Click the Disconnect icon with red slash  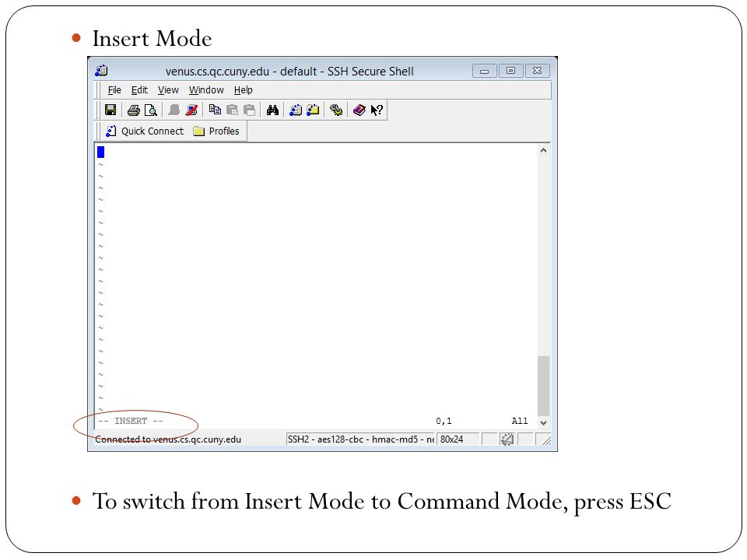pos(191,110)
